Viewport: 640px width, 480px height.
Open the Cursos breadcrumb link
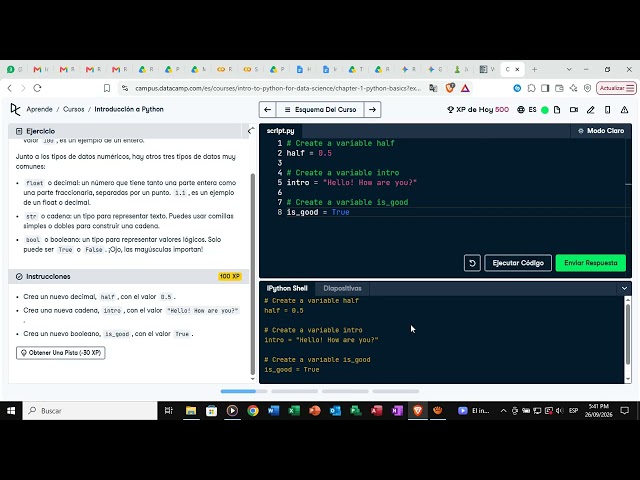[x=73, y=109]
